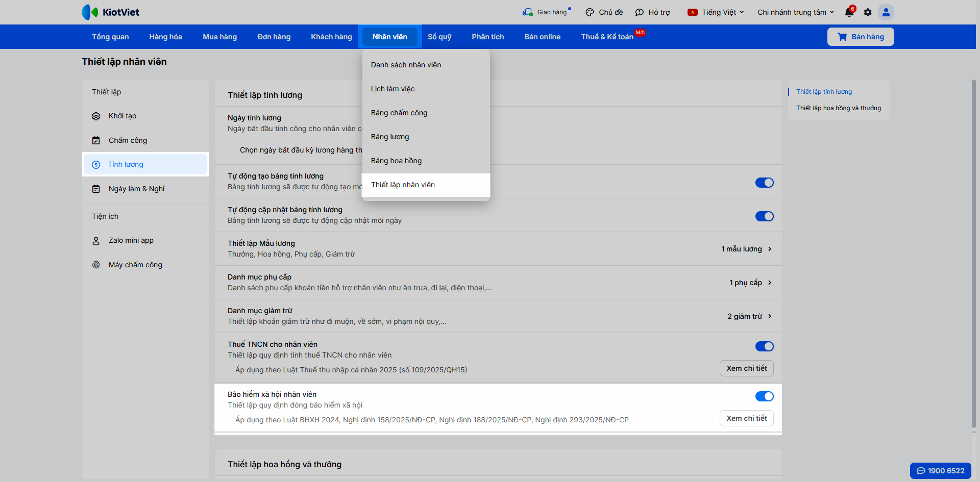Open the Thiết lập Mẫu lương row
This screenshot has height=482, width=980.
click(499, 249)
